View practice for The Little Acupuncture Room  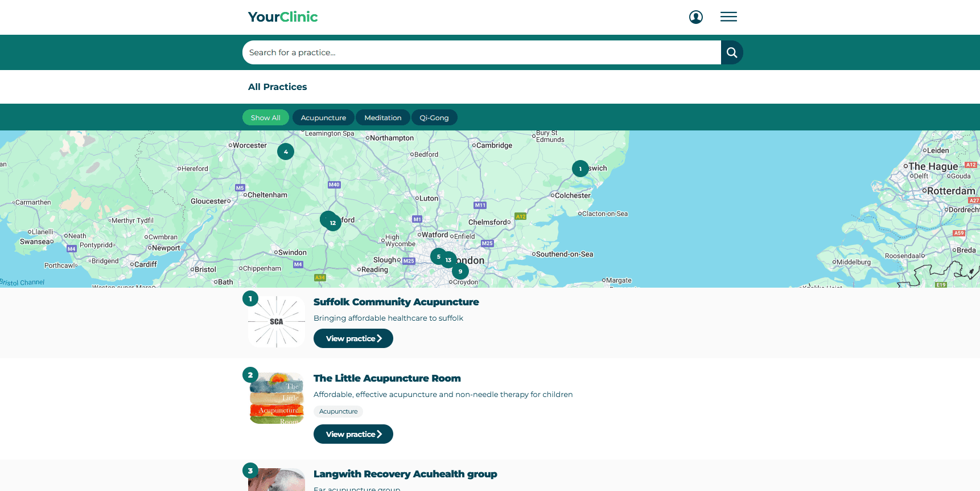pyautogui.click(x=353, y=434)
